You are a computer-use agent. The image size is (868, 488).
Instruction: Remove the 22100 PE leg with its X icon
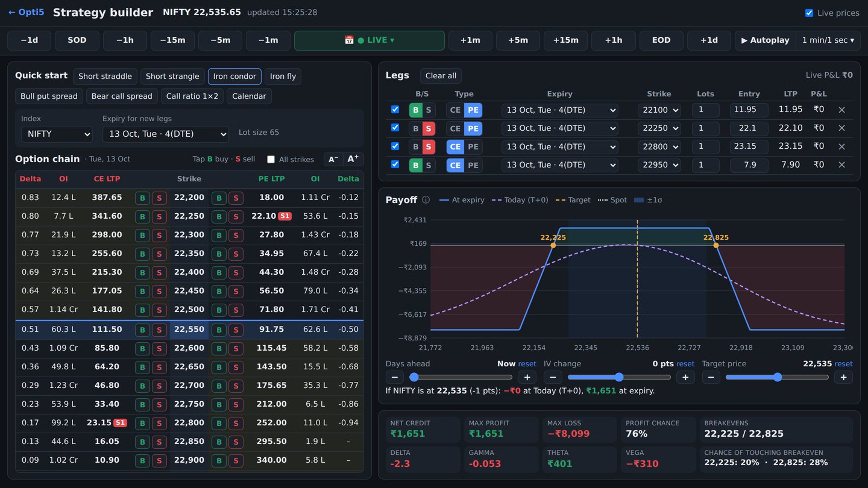(x=841, y=110)
